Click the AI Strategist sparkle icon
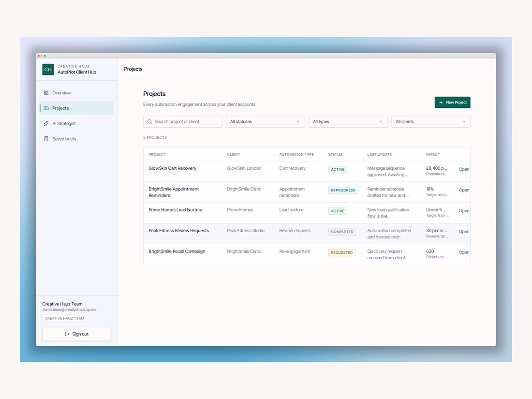The height and width of the screenshot is (399, 532). coord(46,123)
